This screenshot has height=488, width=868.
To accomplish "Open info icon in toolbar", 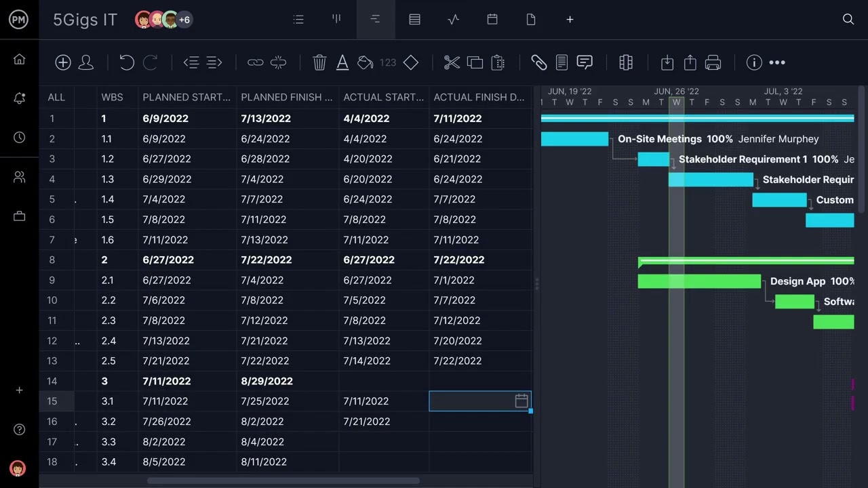I will (754, 62).
